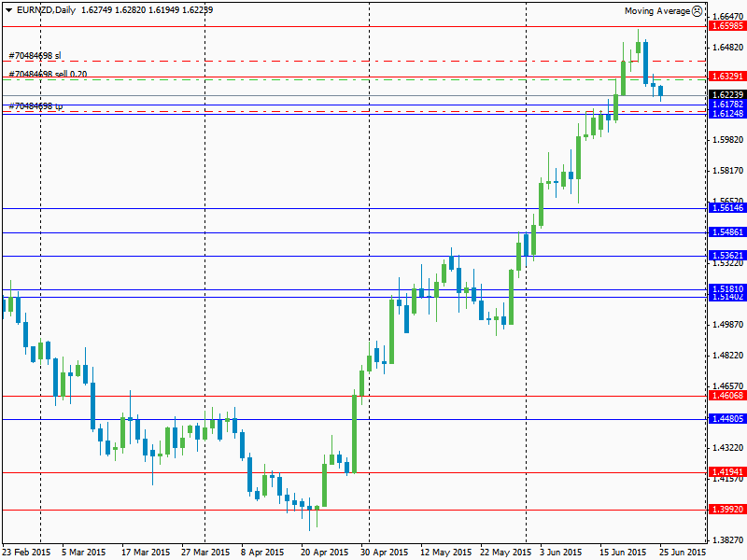Click the red 1.65985 price level tag
This screenshot has width=747, height=560.
coord(727,26)
